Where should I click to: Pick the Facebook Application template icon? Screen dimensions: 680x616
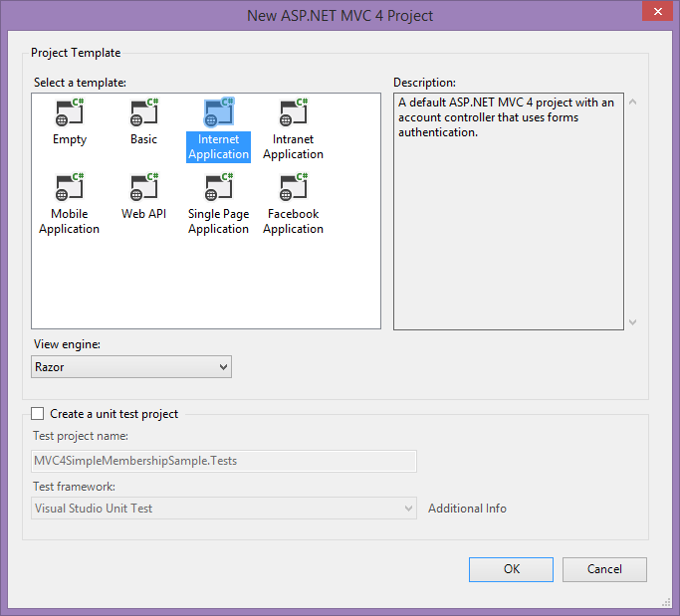(x=293, y=188)
